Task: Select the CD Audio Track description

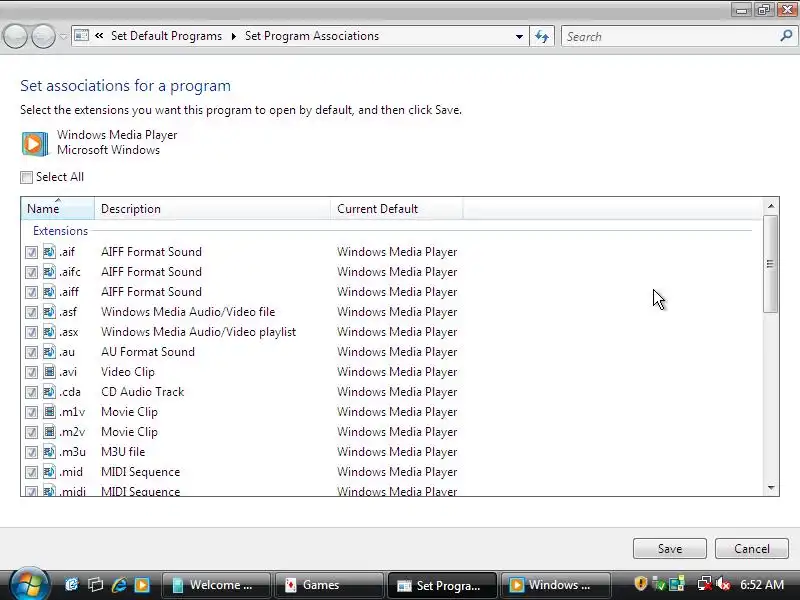Action: pyautogui.click(x=142, y=391)
